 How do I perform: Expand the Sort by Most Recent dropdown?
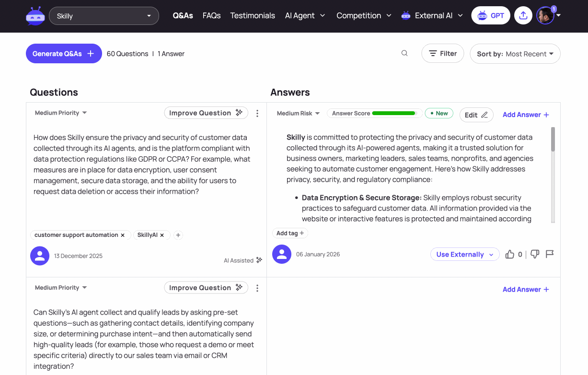tap(515, 54)
